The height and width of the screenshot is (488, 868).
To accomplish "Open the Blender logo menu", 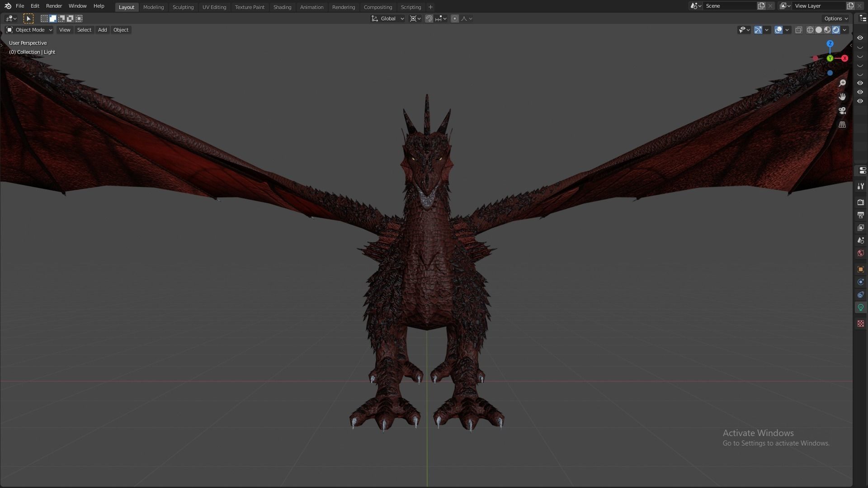I will click(8, 6).
